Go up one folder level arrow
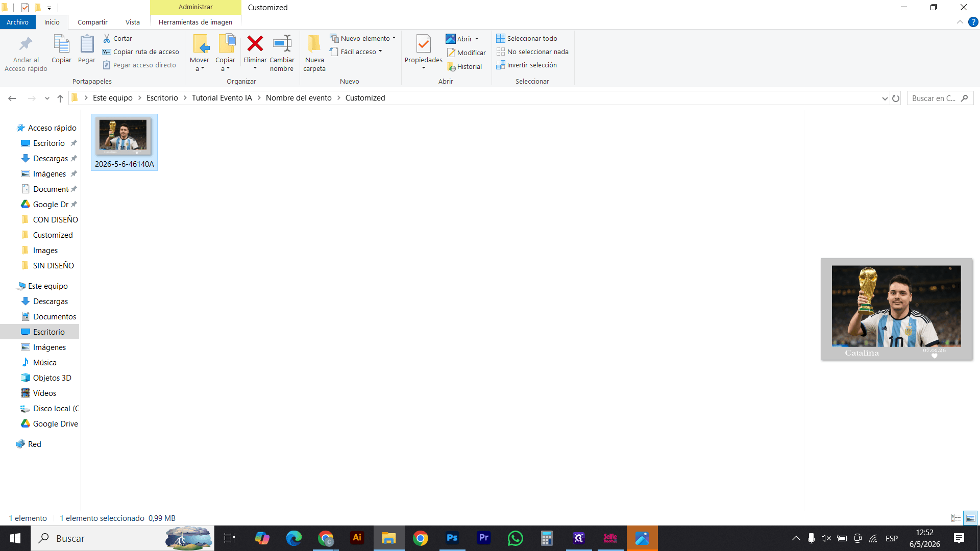 pyautogui.click(x=60, y=98)
